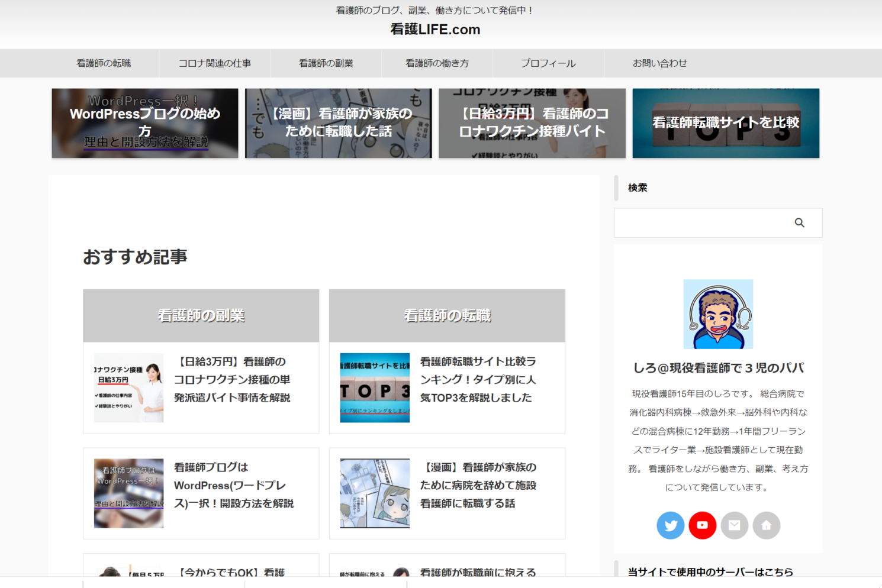The image size is (882, 588).
Task: Open the 看護師の働き方 menu item
Action: (437, 63)
